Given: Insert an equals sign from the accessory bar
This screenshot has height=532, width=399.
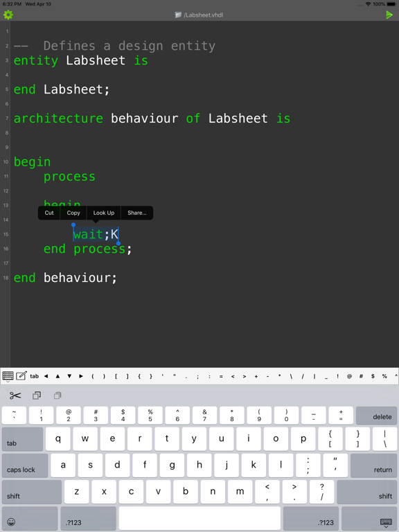Looking at the screenshot, I should point(221,376).
